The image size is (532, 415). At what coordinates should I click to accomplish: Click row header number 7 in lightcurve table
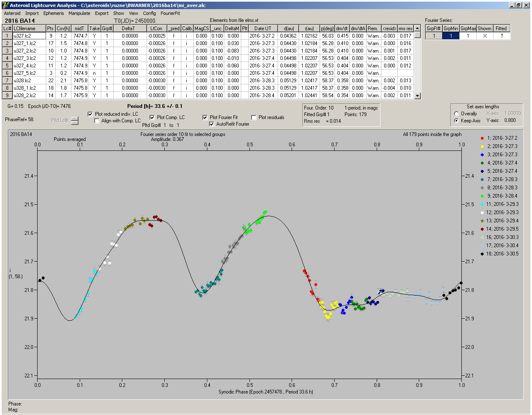pyautogui.click(x=7, y=81)
